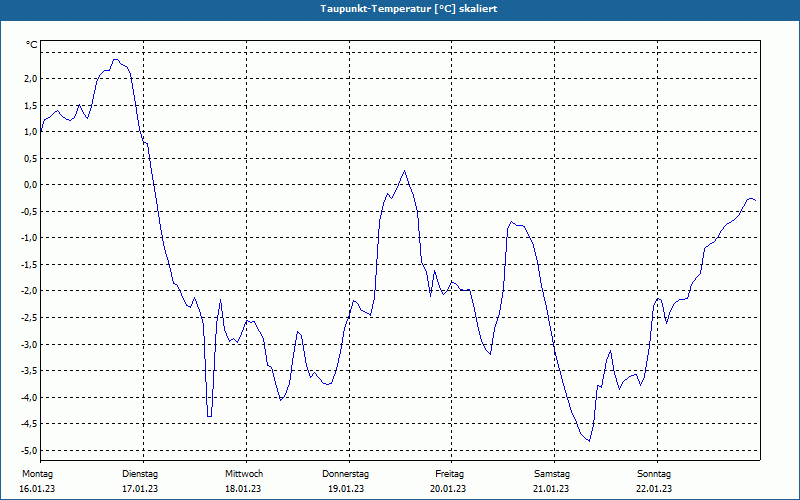Select the date 18.01.23

(x=243, y=489)
